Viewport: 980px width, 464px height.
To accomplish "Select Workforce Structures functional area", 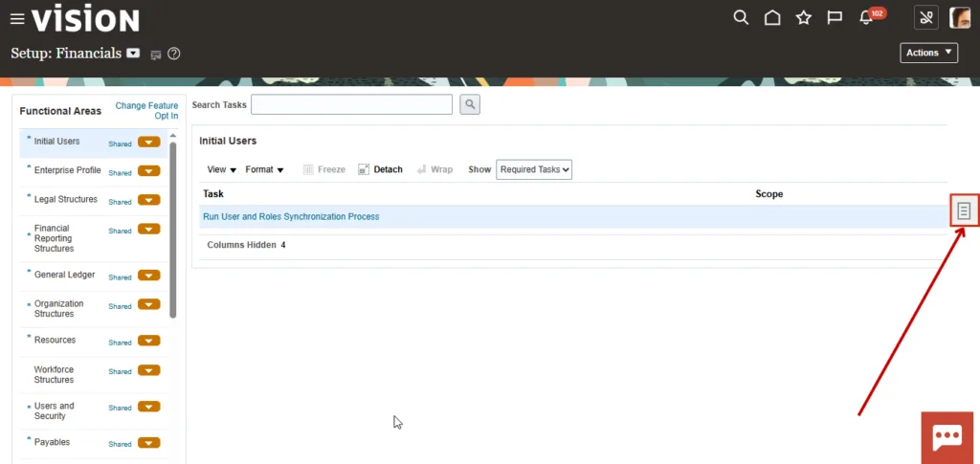I will (x=54, y=375).
